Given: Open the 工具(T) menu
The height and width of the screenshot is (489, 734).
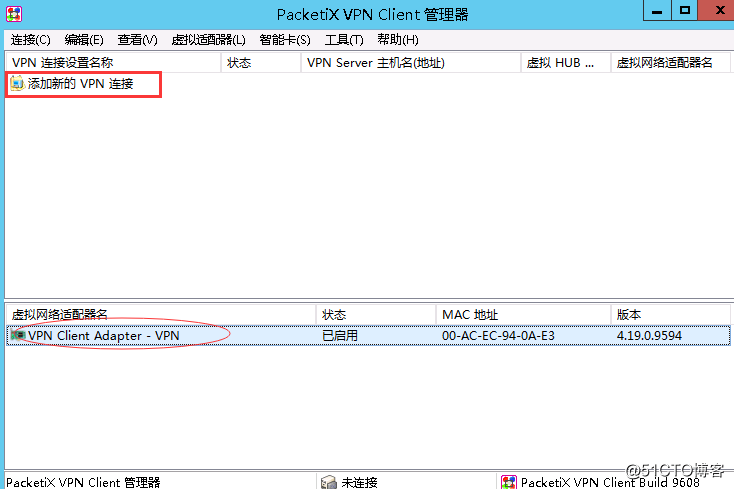Looking at the screenshot, I should coord(344,40).
